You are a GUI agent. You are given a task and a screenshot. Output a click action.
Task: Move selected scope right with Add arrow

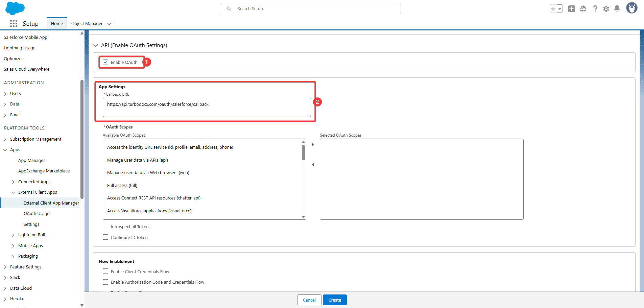click(313, 144)
